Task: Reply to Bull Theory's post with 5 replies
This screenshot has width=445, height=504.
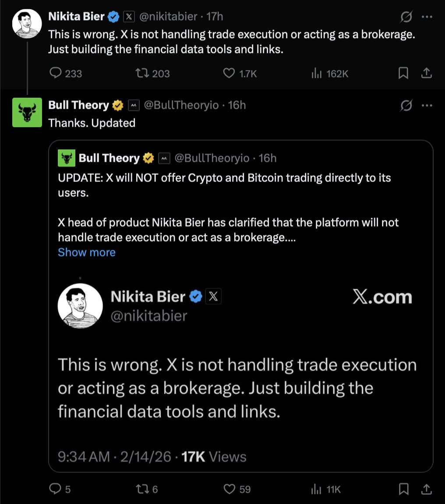Action: point(56,489)
